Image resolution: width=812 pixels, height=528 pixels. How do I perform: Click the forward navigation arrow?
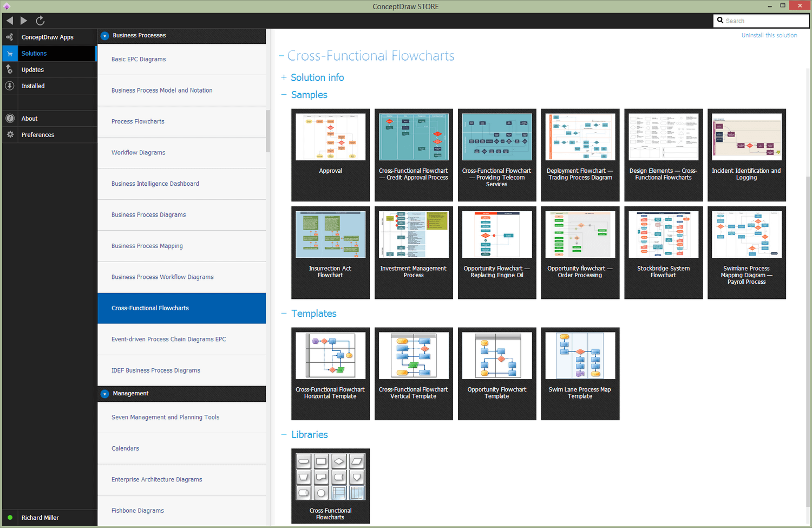[24, 21]
